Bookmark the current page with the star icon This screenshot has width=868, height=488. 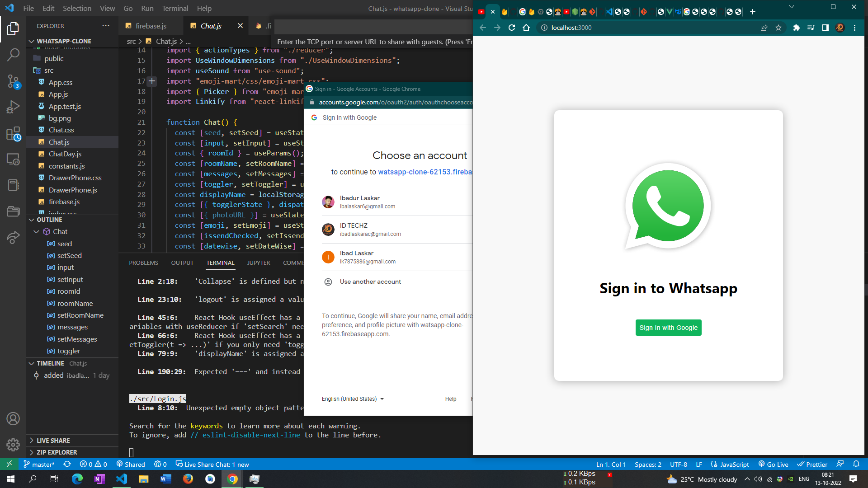coord(778,28)
